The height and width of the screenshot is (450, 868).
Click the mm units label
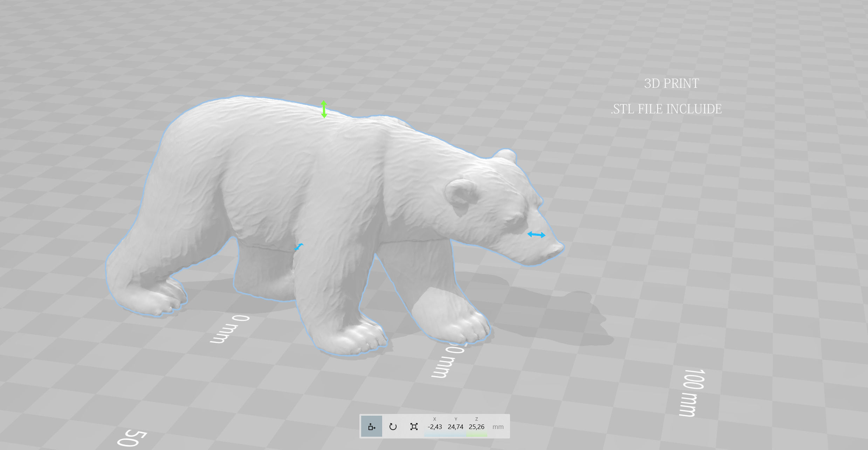click(x=498, y=427)
